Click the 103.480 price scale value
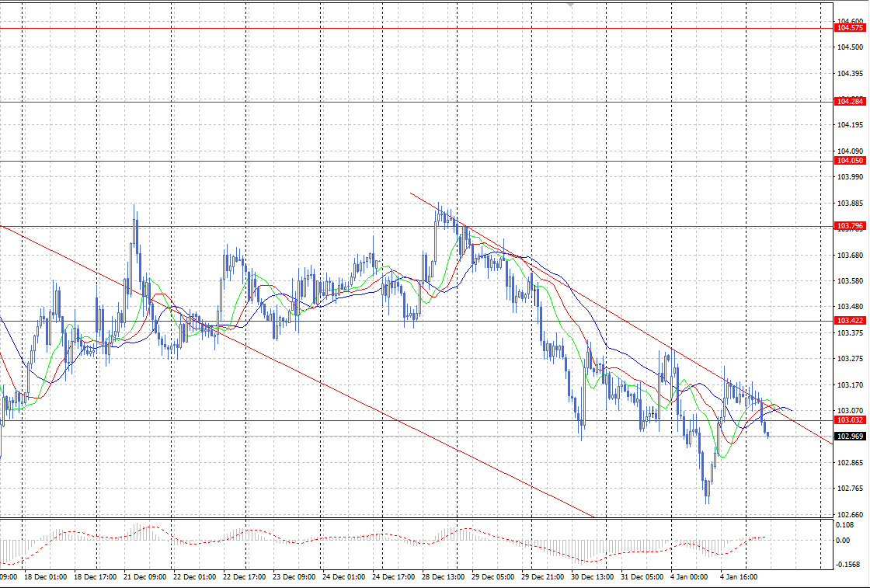This screenshot has height=588, width=870. tap(851, 306)
